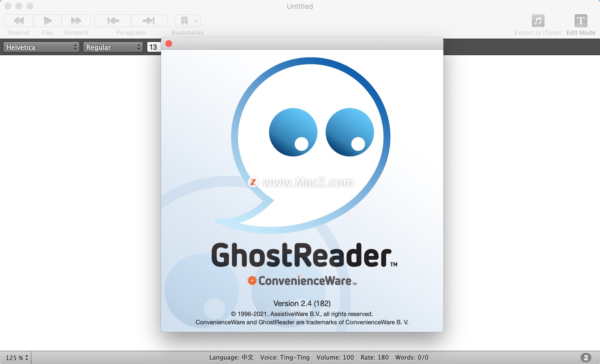Click Export to iTunes icon
Viewport: 600px width, 364px height.
pos(538,21)
